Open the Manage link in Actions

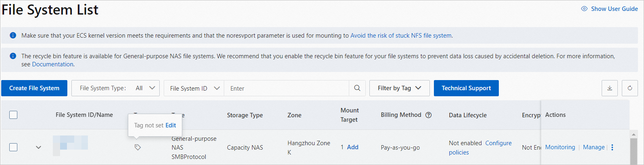pos(594,147)
